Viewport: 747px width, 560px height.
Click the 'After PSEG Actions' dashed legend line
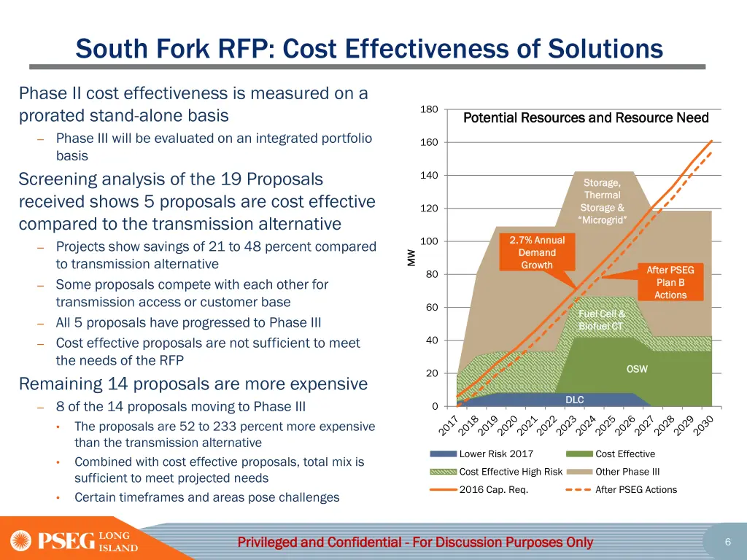(x=579, y=489)
